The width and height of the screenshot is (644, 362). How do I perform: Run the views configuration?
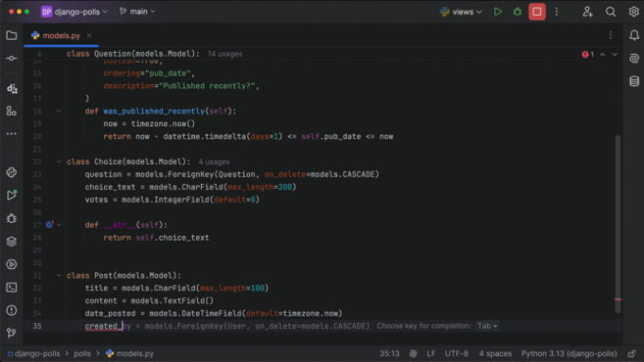point(498,12)
